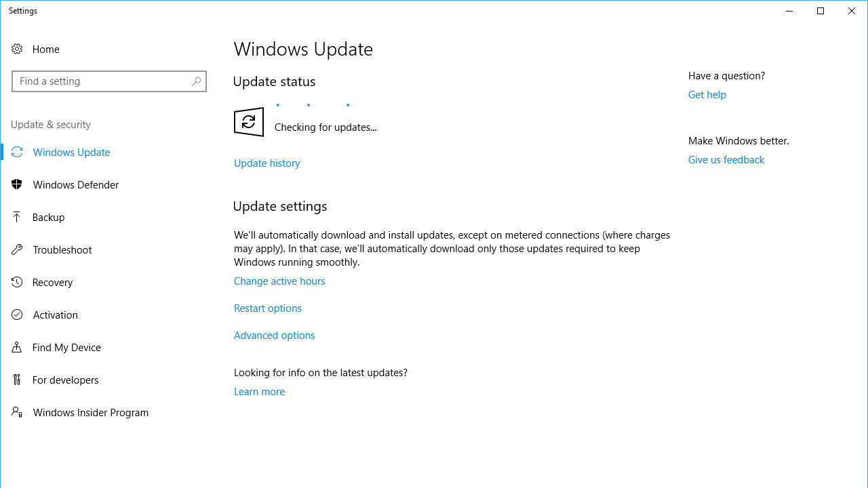Click the Home gear icon
The width and height of the screenshot is (868, 488).
point(17,49)
